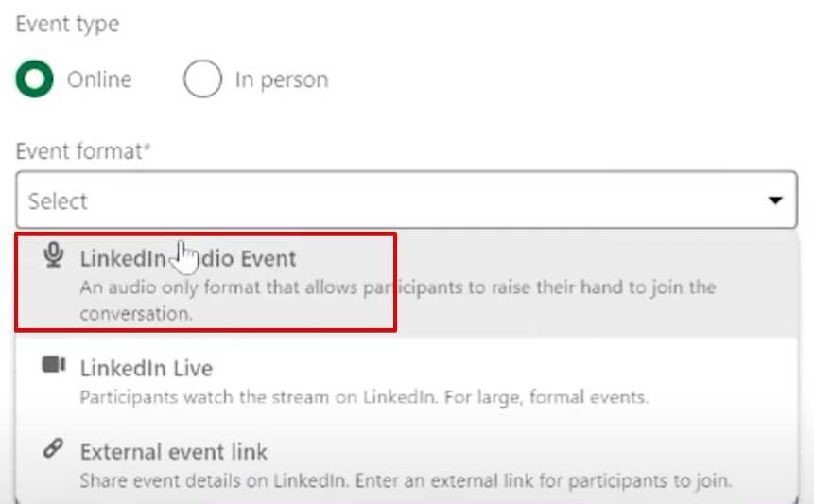Click the "In person" label text

pyautogui.click(x=281, y=80)
